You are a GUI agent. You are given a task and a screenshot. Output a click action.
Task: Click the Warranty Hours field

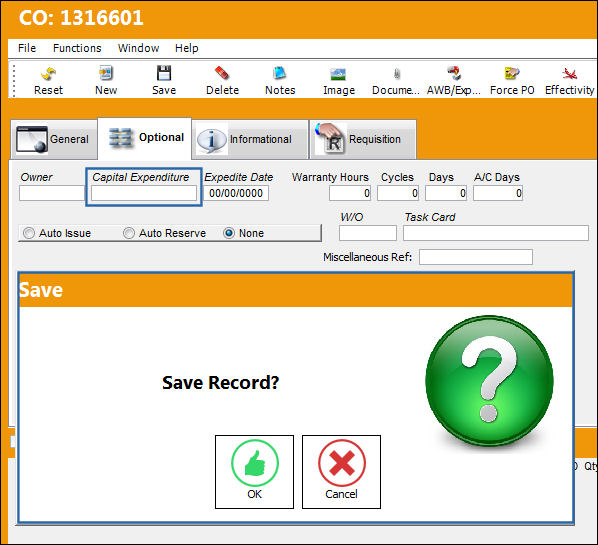pyautogui.click(x=350, y=193)
